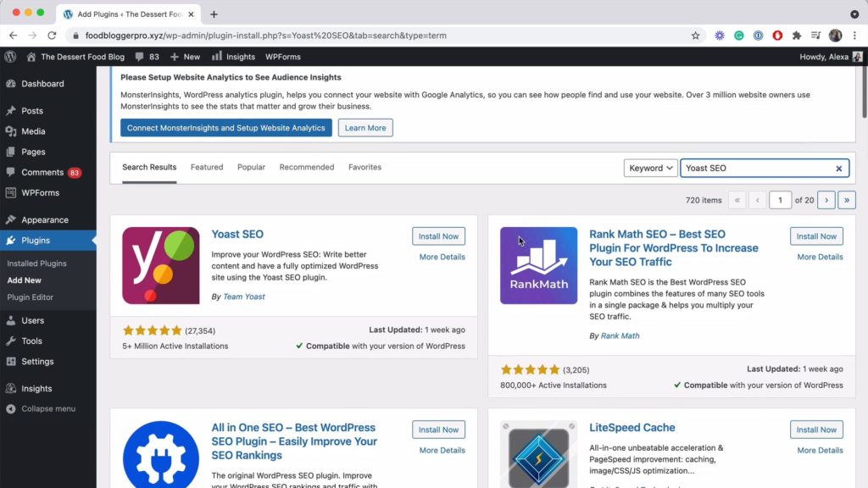868x488 pixels.
Task: Open More Details for Rank Math
Action: click(820, 257)
